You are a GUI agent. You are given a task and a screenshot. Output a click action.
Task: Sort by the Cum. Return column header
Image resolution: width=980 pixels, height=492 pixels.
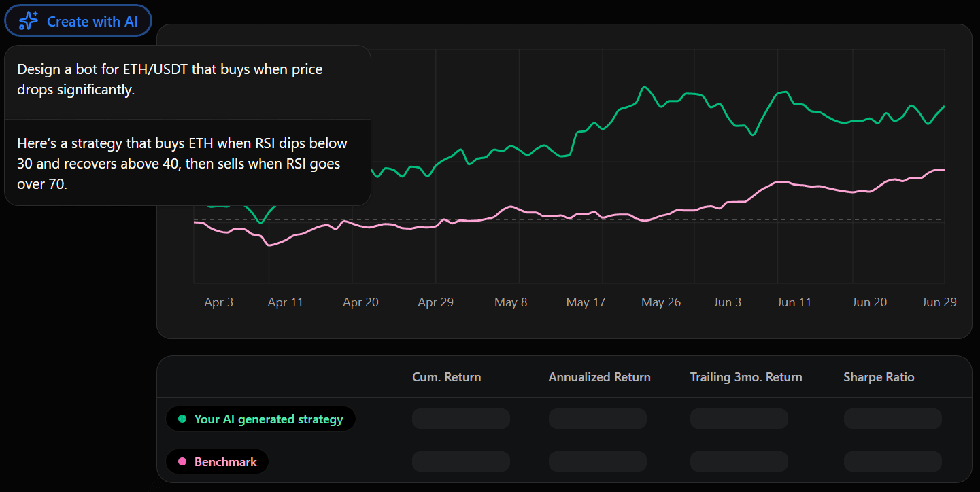pyautogui.click(x=447, y=376)
